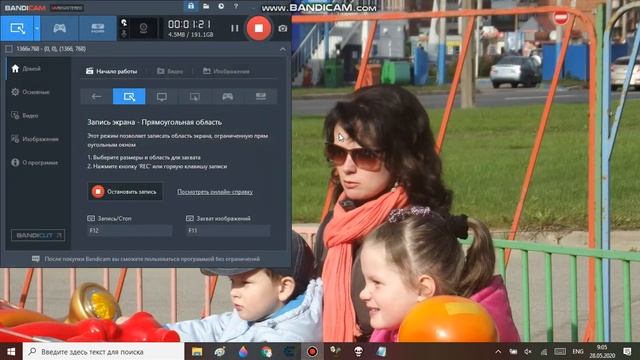Open the Home section in sidebar

coord(27,69)
